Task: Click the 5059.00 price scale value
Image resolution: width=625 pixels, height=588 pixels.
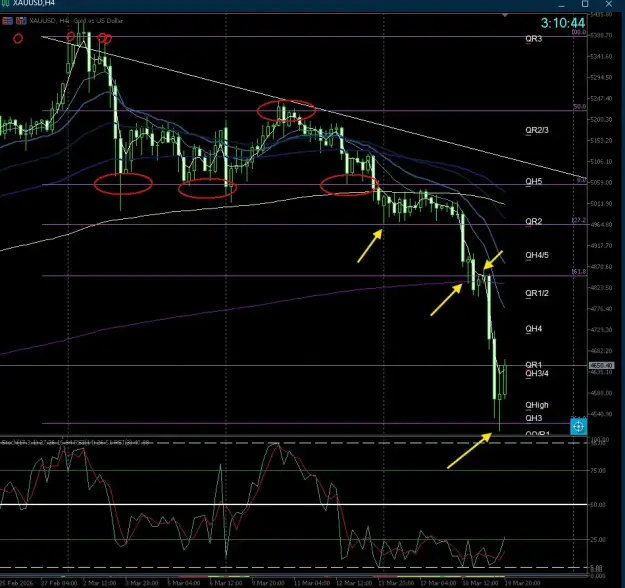Action: 601,183
